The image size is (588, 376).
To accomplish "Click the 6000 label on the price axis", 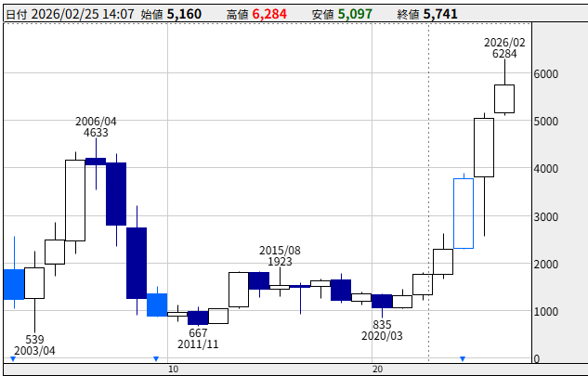I will click(544, 74).
